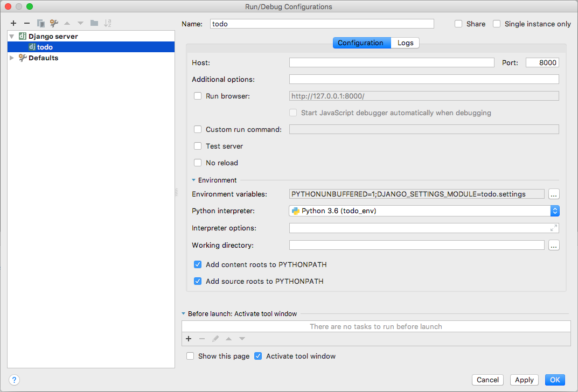Browse for working directory ellipsis button
This screenshot has height=392, width=578.
(x=554, y=246)
